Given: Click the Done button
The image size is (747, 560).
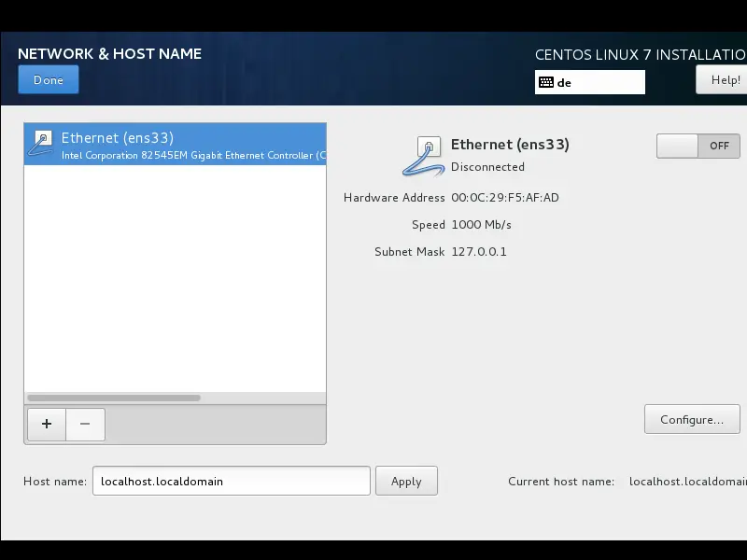Looking at the screenshot, I should pyautogui.click(x=49, y=79).
